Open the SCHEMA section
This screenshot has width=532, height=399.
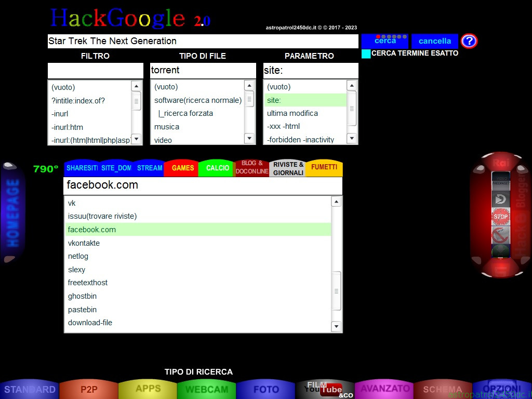point(443,389)
